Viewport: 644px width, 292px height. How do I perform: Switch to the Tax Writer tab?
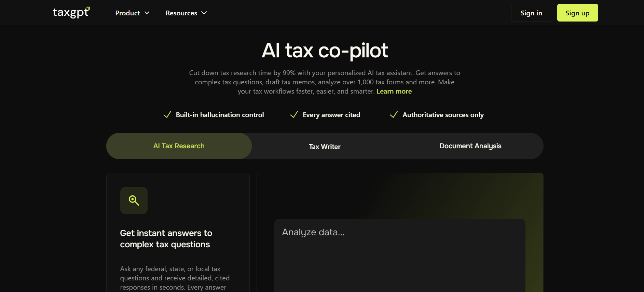[x=325, y=146]
